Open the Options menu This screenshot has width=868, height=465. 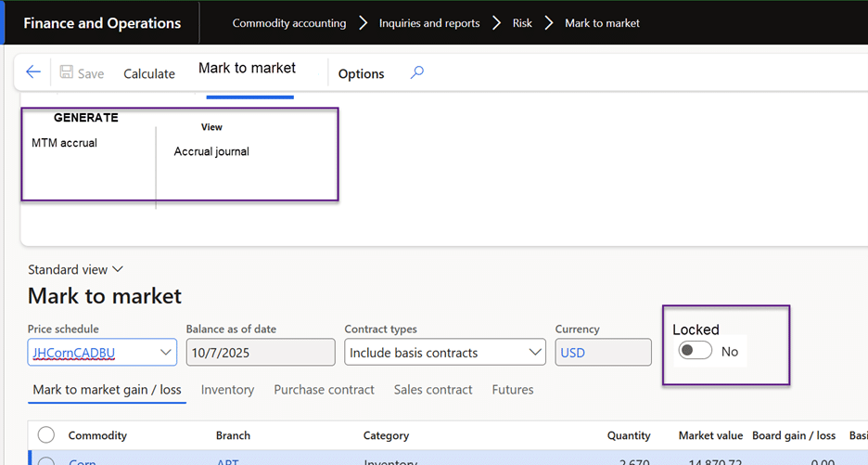pos(361,73)
